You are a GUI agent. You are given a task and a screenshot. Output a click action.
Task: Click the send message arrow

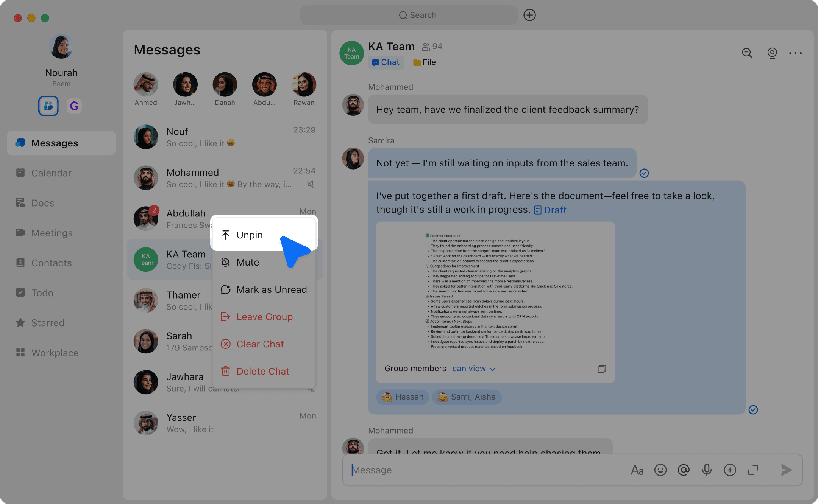(x=786, y=470)
